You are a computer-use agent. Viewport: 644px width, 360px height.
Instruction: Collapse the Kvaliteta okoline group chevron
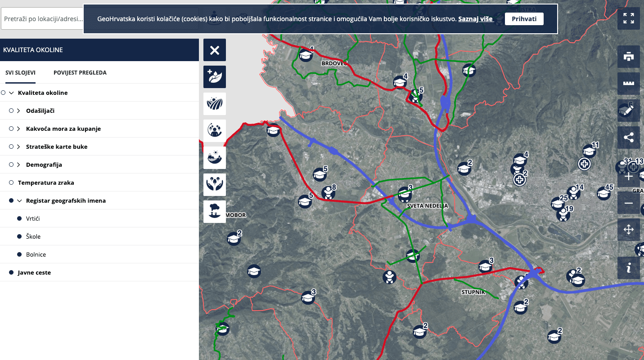pyautogui.click(x=11, y=93)
